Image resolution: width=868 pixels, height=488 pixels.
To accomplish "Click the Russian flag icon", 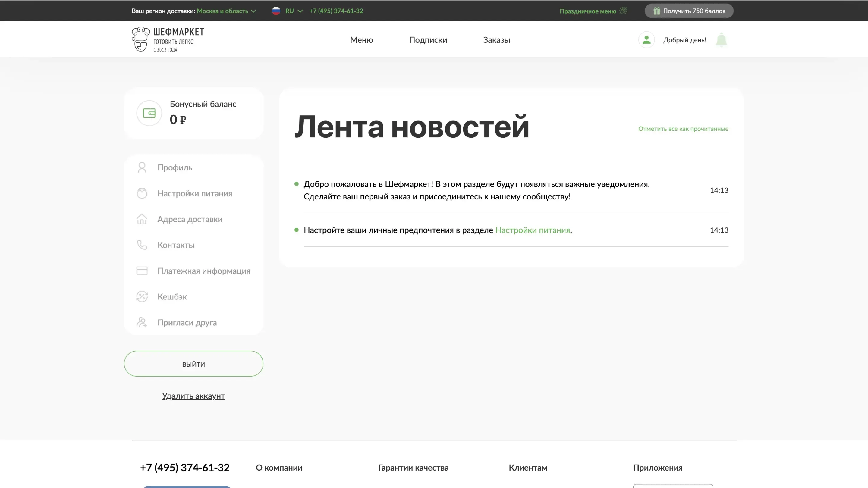I will 276,11.
